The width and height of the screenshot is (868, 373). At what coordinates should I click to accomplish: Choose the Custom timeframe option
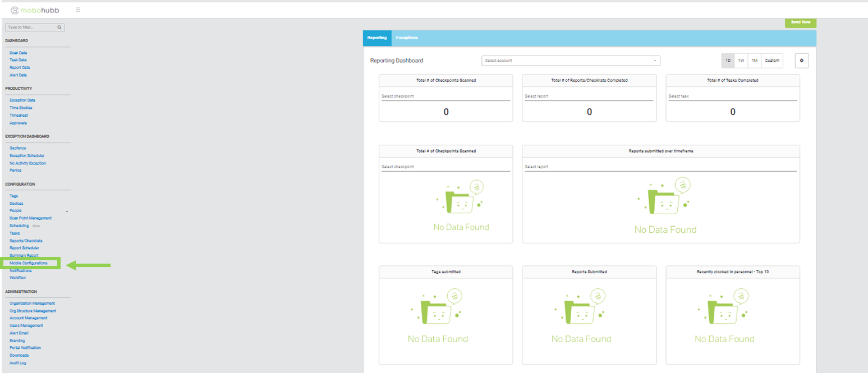coord(772,61)
